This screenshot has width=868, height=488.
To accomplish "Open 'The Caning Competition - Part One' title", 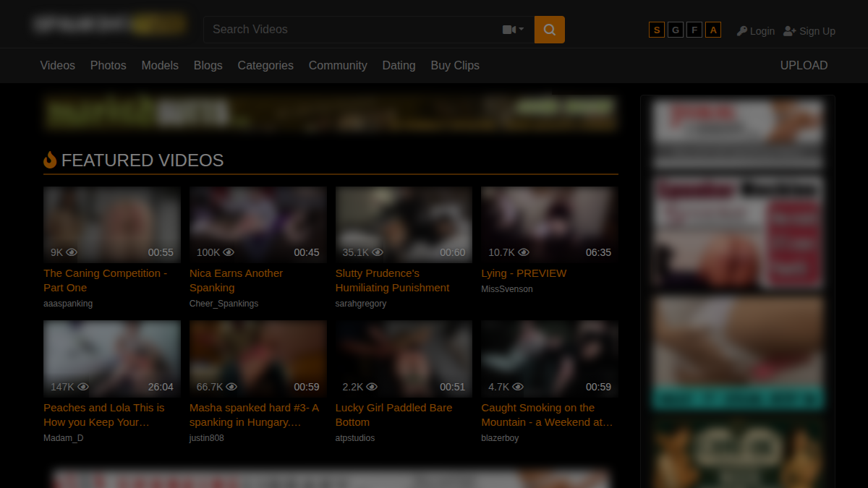I will click(x=106, y=281).
